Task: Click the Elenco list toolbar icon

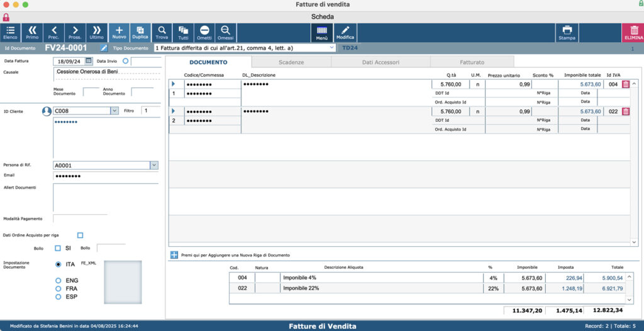Action: click(10, 33)
